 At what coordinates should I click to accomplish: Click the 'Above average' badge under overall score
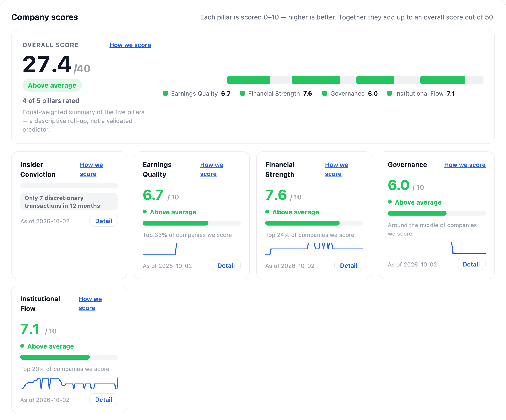pos(52,85)
